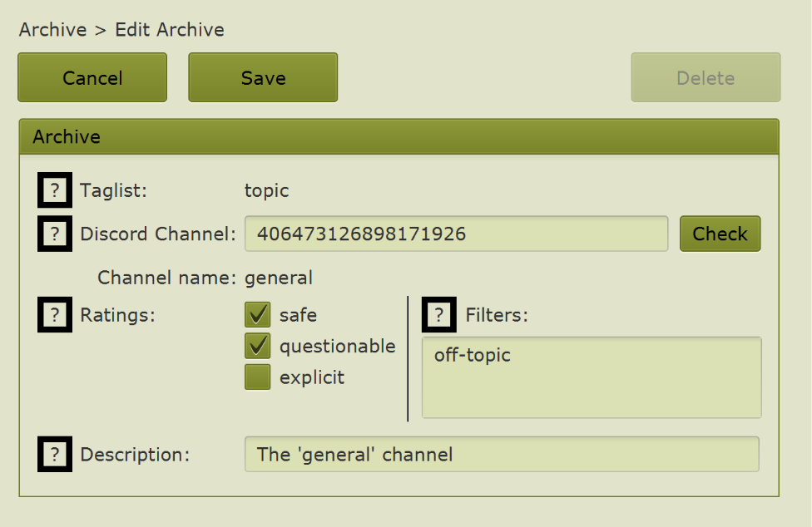Click the Cancel button
The image size is (812, 527).
pyautogui.click(x=92, y=77)
